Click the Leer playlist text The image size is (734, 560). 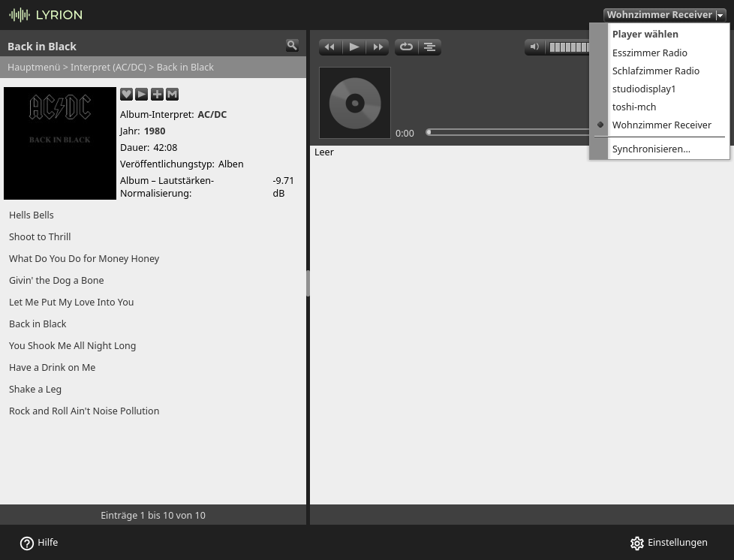pyautogui.click(x=324, y=152)
